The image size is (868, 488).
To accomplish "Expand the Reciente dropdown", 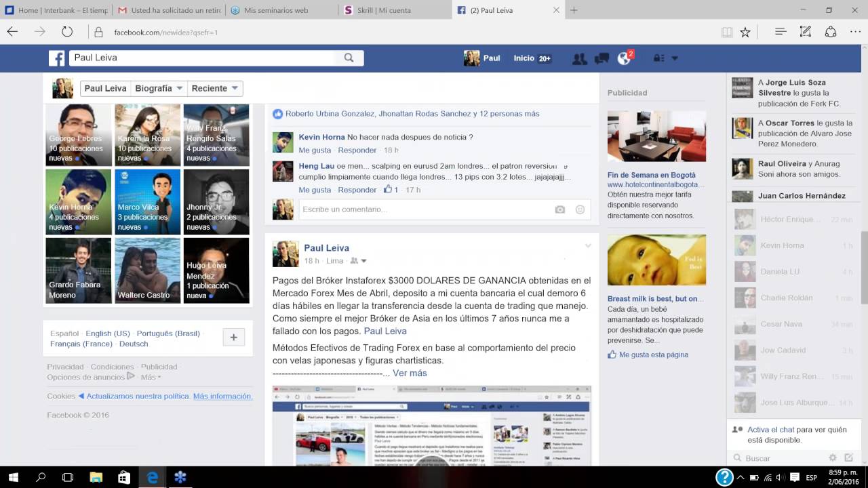I will (215, 88).
